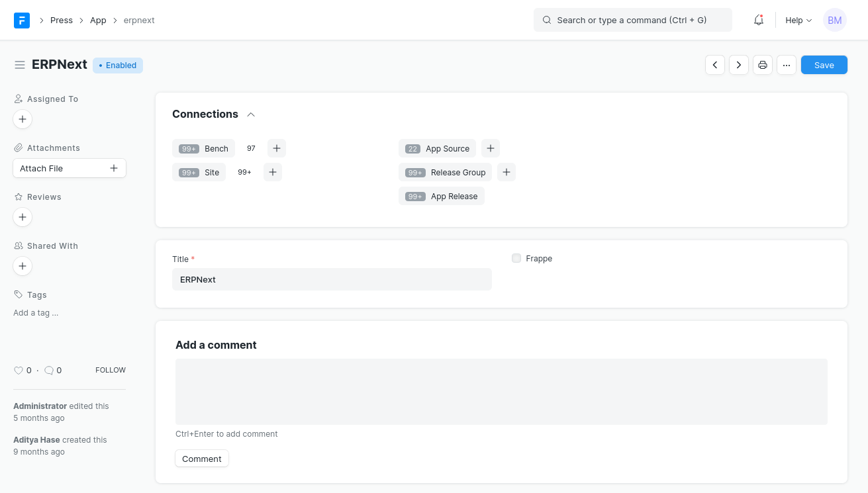
Task: Toggle sidebar with hamburger icon
Action: coord(20,65)
